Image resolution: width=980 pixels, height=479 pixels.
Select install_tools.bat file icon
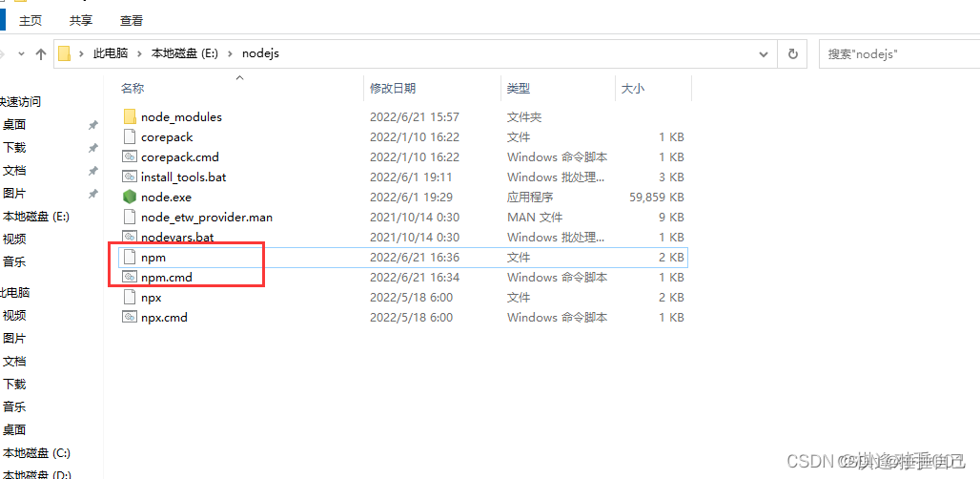pyautogui.click(x=130, y=177)
